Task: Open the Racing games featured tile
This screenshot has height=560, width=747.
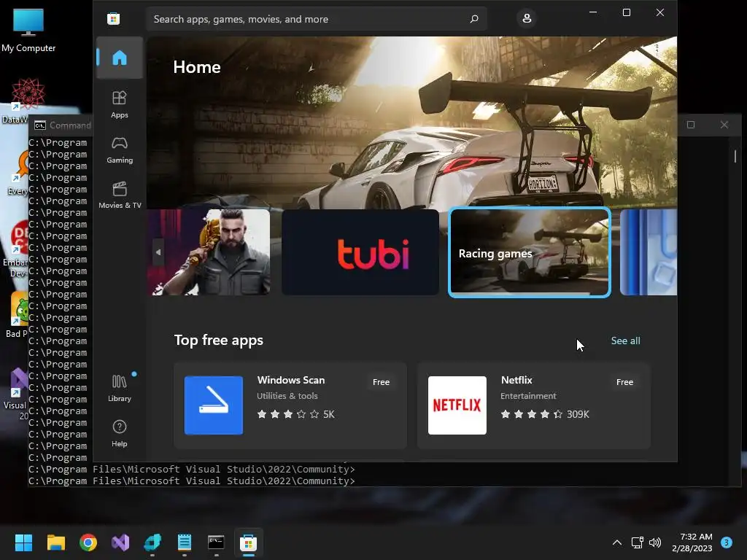Action: [530, 252]
